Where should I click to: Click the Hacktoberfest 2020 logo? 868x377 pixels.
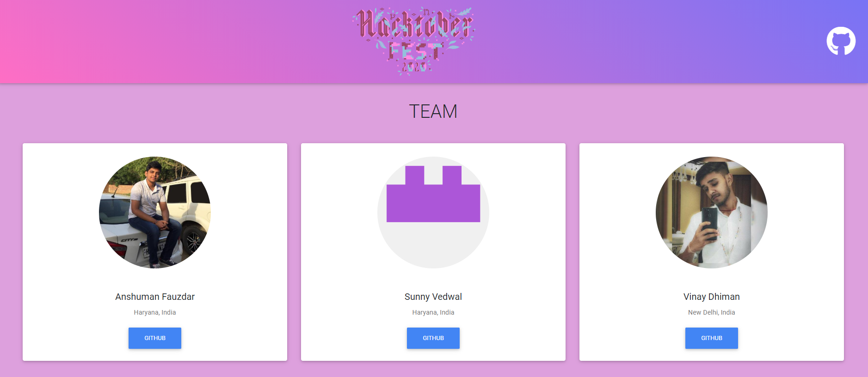coord(413,41)
